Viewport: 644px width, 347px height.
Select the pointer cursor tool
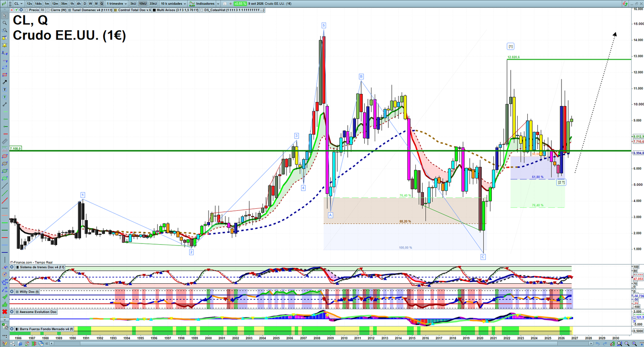pyautogui.click(x=4, y=16)
